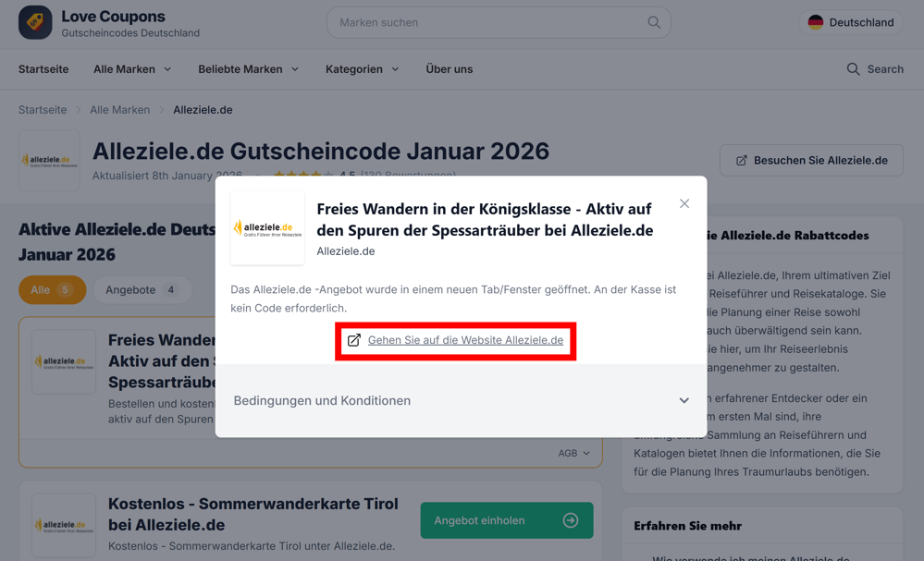Viewport: 924px width, 561px height.
Task: Click the external-link icon in the popup
Action: (353, 340)
